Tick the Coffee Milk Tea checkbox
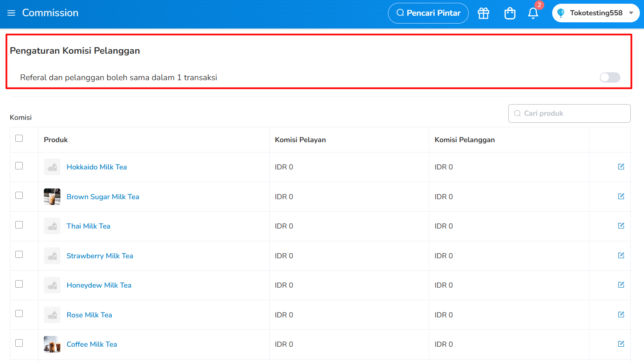 [x=19, y=343]
